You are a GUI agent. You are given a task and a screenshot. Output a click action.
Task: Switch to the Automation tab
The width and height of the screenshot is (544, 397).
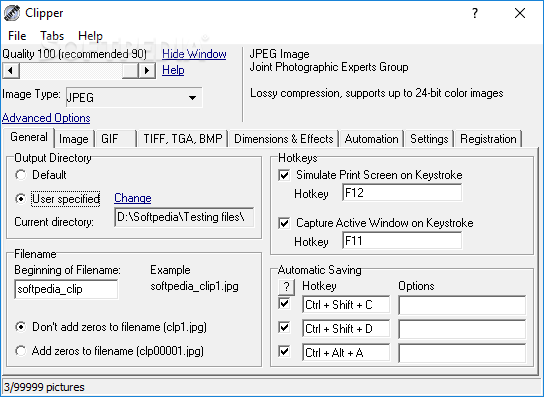[371, 139]
